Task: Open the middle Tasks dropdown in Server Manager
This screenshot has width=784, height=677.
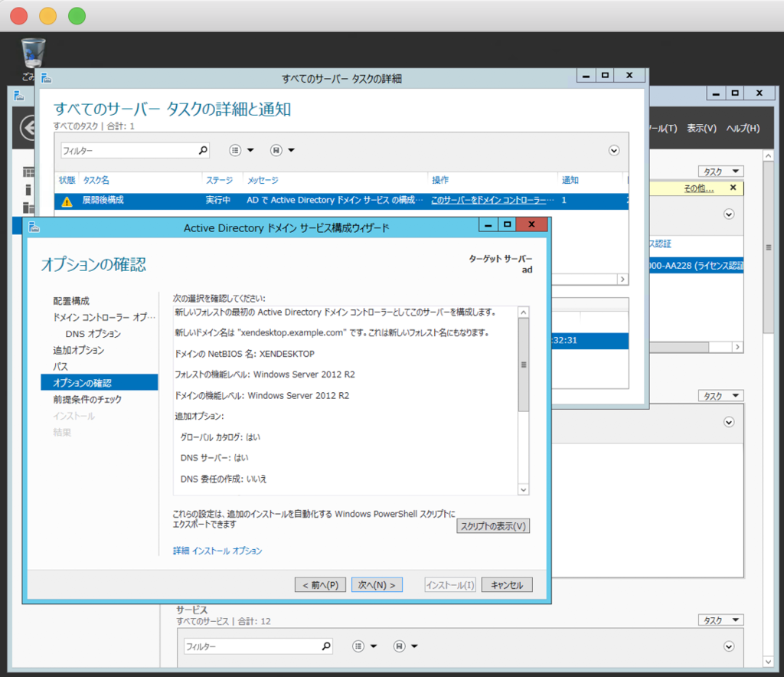Action: 721,396
